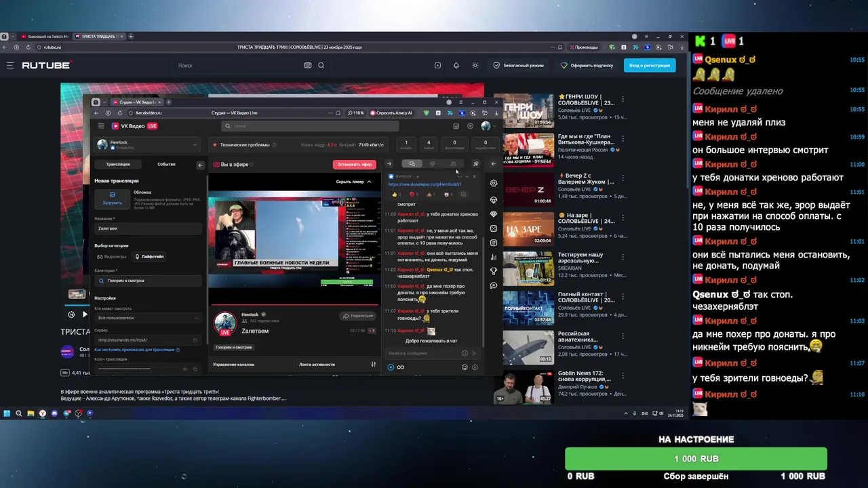Copy the stream key value
This screenshot has height=488, width=868.
click(x=195, y=369)
